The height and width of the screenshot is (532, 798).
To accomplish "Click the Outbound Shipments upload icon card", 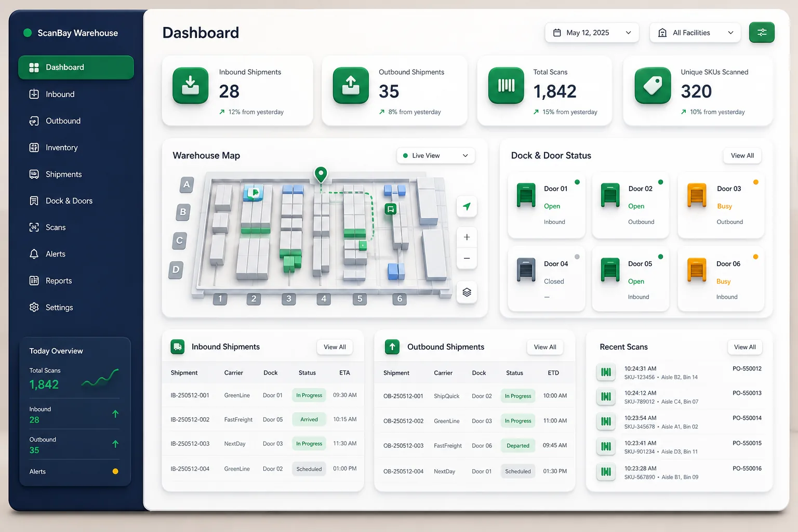I will coord(351,85).
